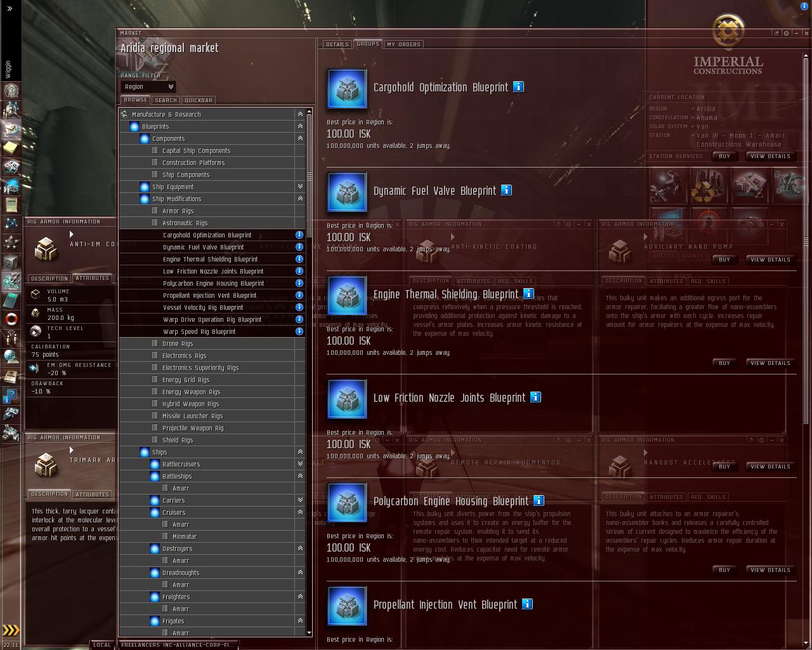Open the My Orders tab
The height and width of the screenshot is (650, 812).
pyautogui.click(x=403, y=44)
